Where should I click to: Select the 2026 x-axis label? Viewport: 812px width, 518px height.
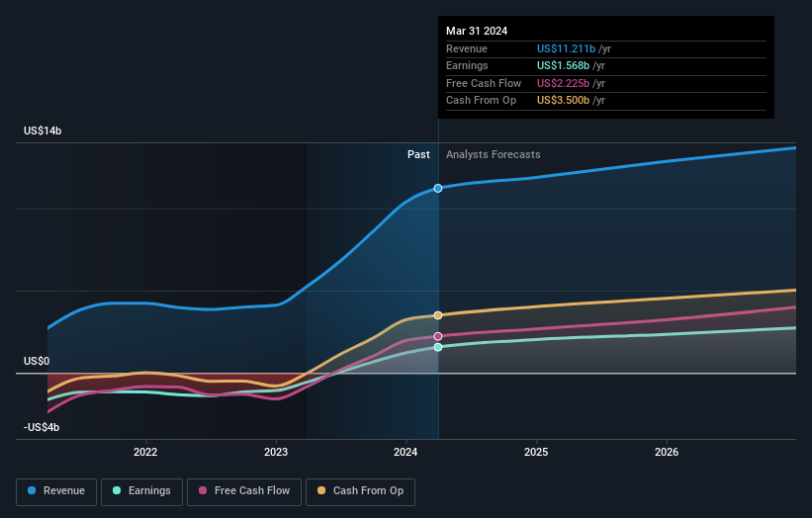pyautogui.click(x=667, y=453)
